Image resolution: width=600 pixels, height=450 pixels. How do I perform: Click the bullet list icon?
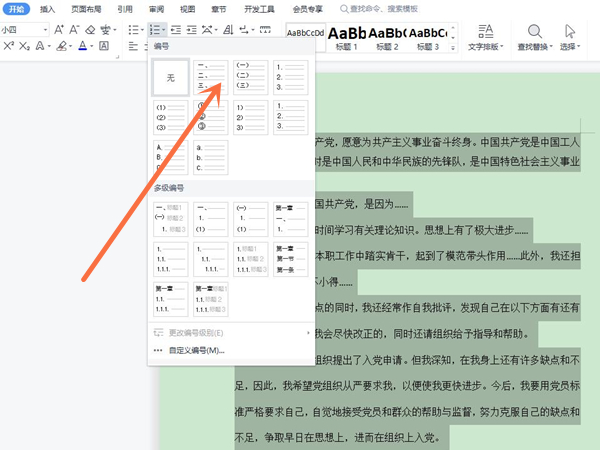pyautogui.click(x=133, y=30)
